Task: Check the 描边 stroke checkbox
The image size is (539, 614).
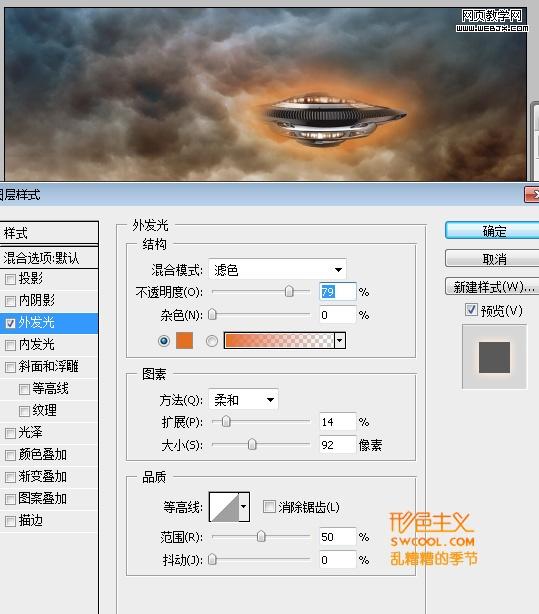Action: tap(10, 521)
